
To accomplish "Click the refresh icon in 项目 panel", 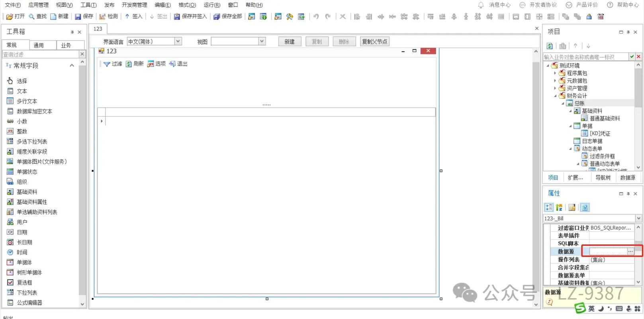I will [550, 46].
